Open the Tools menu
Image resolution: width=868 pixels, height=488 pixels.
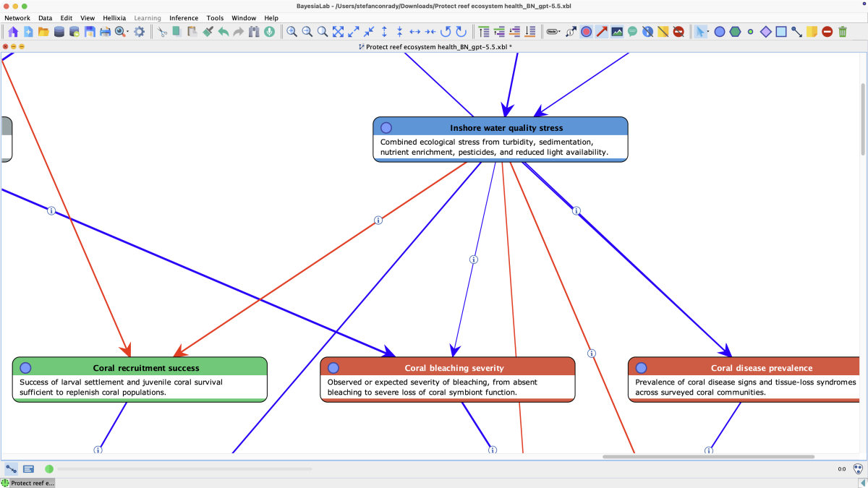point(215,18)
